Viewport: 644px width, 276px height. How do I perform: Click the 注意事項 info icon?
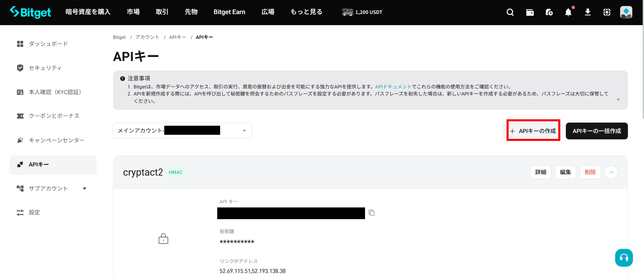[x=123, y=79]
